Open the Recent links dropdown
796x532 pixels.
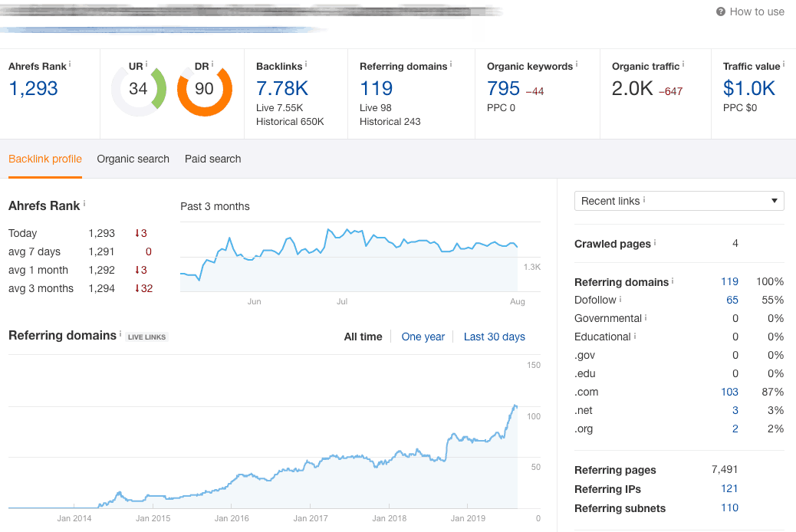tap(679, 201)
